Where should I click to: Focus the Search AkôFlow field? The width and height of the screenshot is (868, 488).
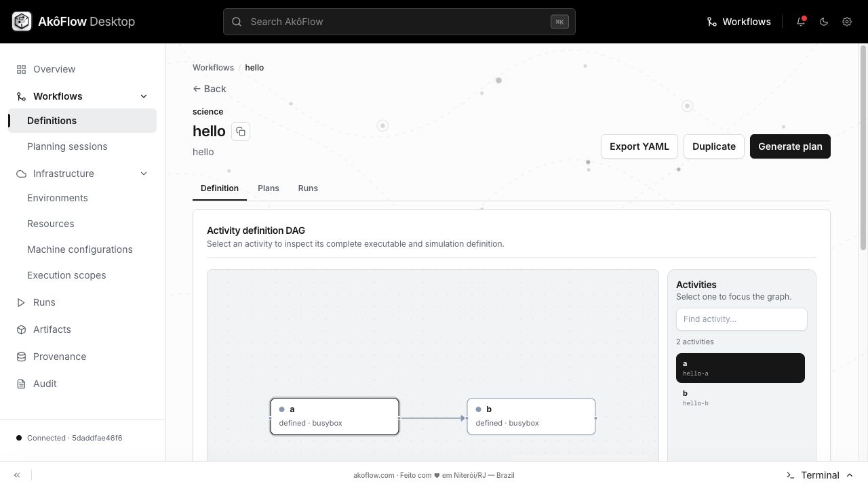pyautogui.click(x=399, y=22)
